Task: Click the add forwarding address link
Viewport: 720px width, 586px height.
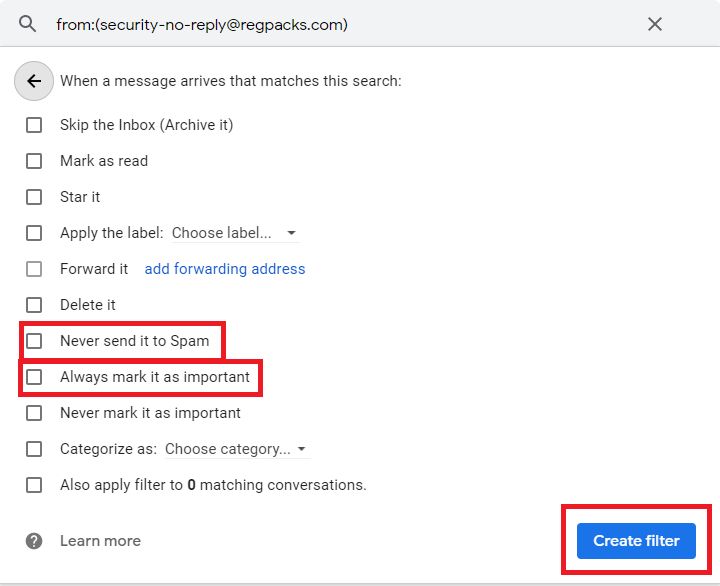Action: (x=225, y=269)
